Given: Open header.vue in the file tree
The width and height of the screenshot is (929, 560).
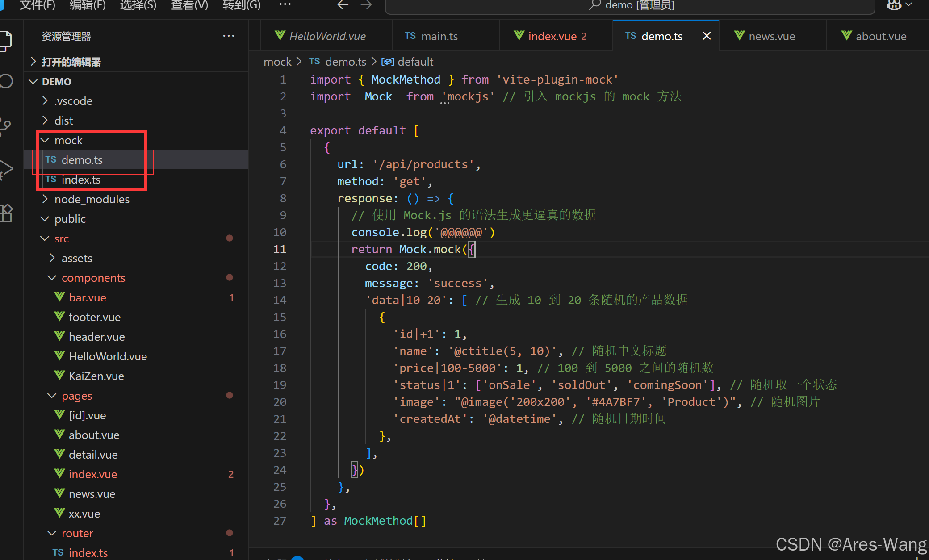Looking at the screenshot, I should 136,337.
